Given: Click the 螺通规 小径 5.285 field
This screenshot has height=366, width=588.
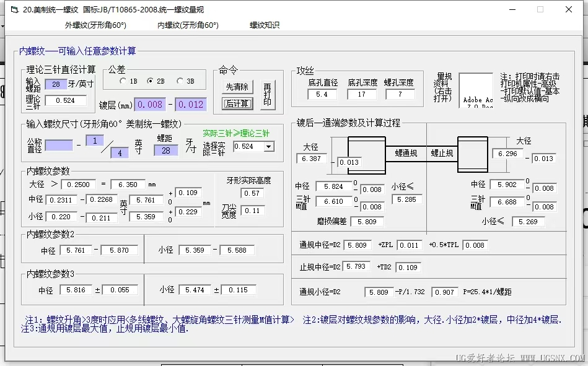Looking at the screenshot, I should pyautogui.click(x=407, y=199).
